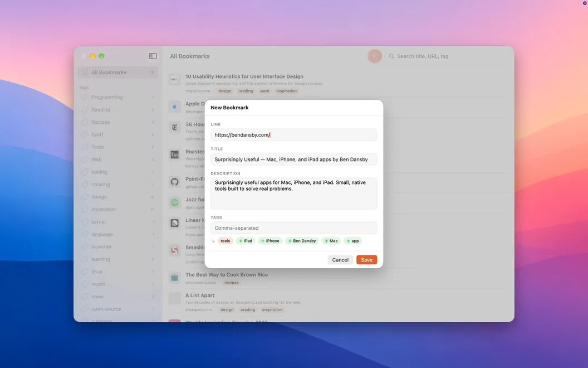588x368 pixels.
Task: Click inspiration tag on A List Apart
Action: coord(272,310)
